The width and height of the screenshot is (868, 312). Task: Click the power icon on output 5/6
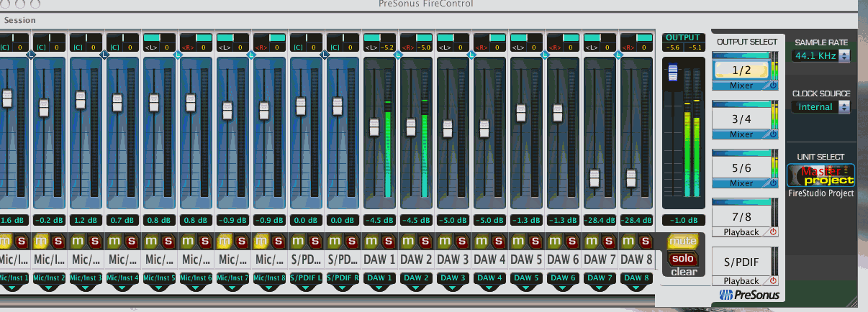774,183
